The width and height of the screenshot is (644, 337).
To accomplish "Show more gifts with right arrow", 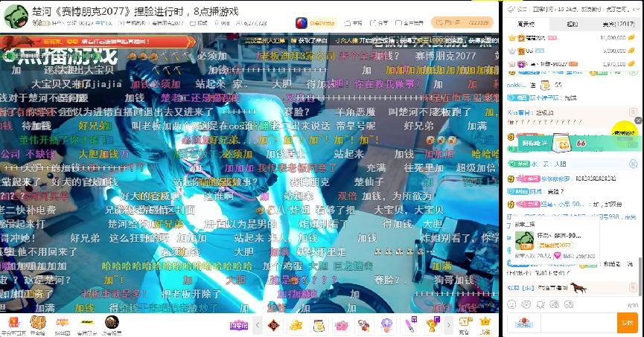I will (448, 326).
